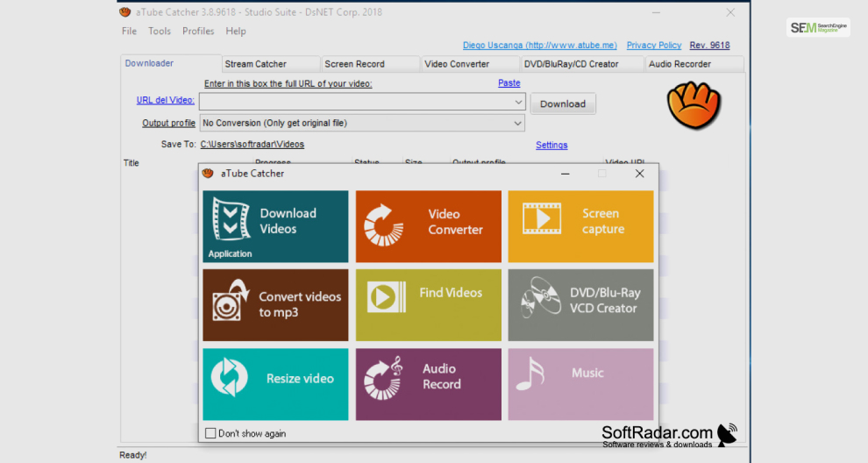Open the Tools menu

[x=160, y=31]
